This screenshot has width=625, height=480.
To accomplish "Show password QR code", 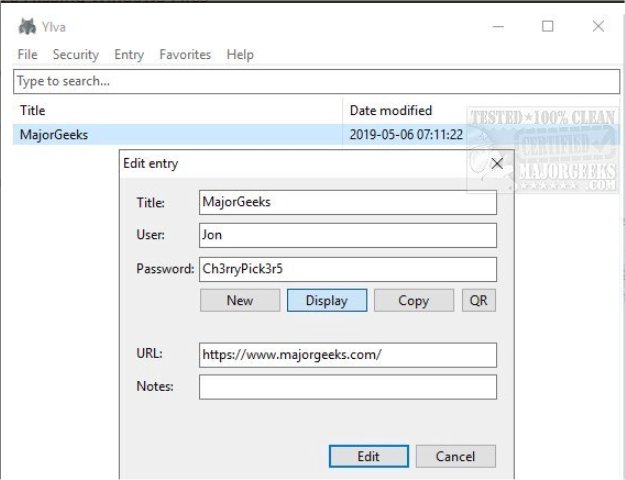I will pyautogui.click(x=479, y=300).
